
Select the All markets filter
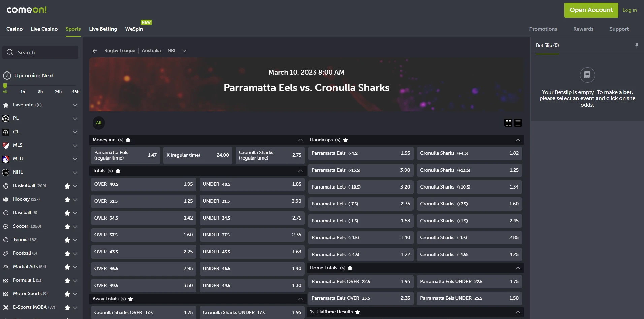(x=99, y=123)
